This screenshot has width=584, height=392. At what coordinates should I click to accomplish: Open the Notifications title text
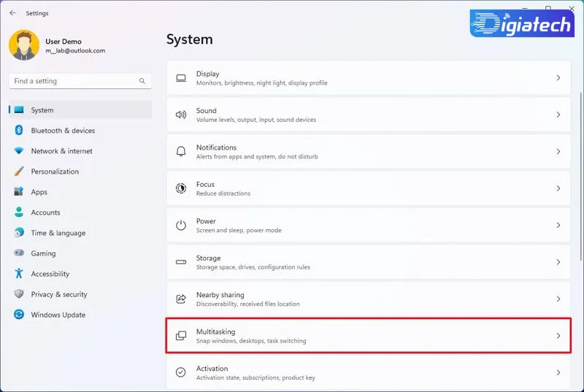click(x=216, y=147)
